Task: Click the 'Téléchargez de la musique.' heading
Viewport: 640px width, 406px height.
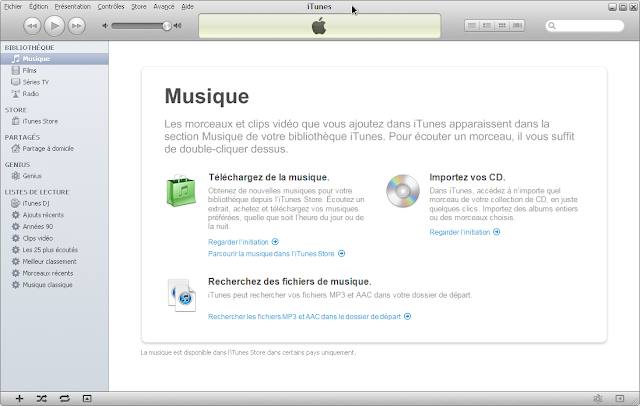Action: coord(269,177)
